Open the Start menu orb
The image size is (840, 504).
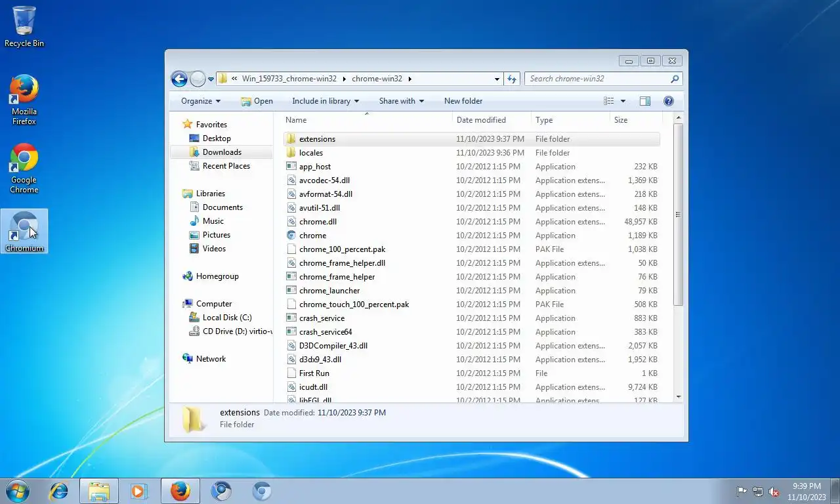tap(18, 491)
